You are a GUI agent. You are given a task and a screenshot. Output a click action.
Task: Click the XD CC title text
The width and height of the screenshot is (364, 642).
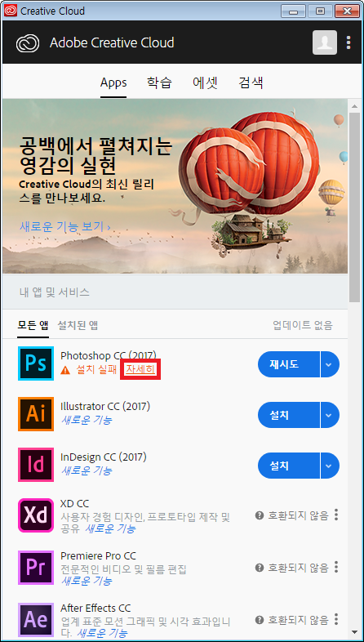[74, 504]
